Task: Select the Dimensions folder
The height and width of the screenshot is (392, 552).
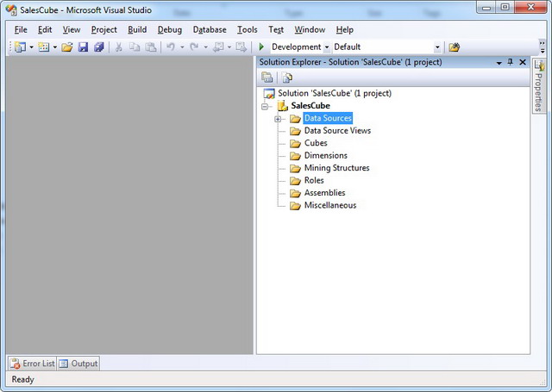Action: point(326,155)
